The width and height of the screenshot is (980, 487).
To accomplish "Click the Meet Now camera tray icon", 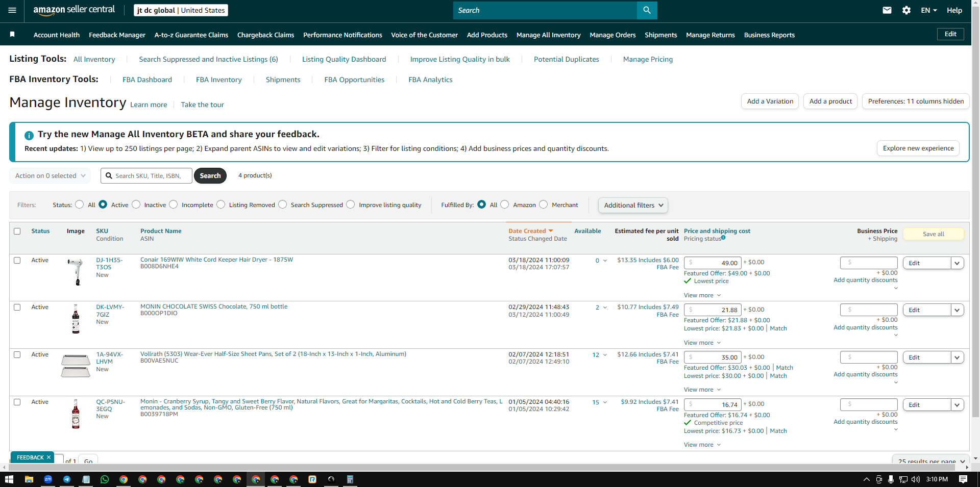I will pyautogui.click(x=879, y=479).
